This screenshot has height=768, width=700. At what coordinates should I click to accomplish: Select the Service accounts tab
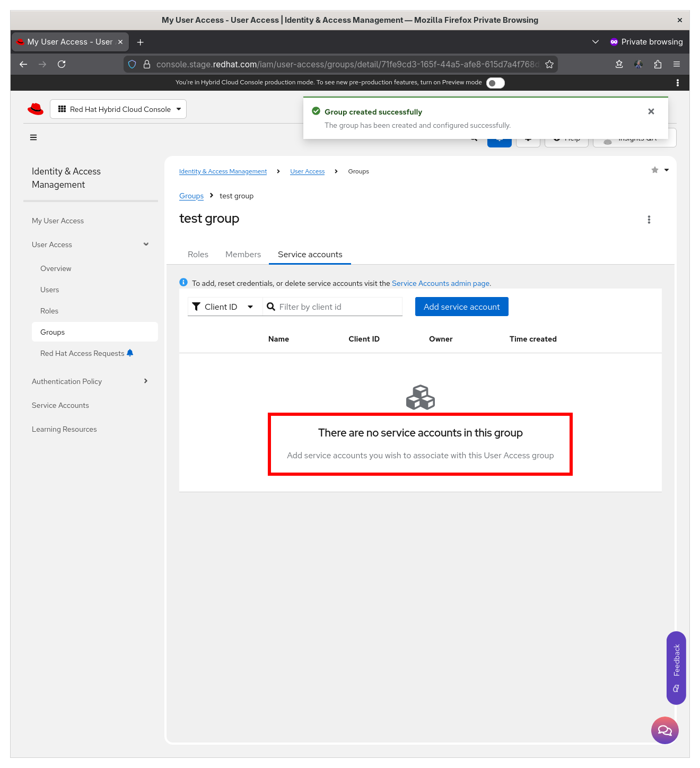tap(310, 255)
